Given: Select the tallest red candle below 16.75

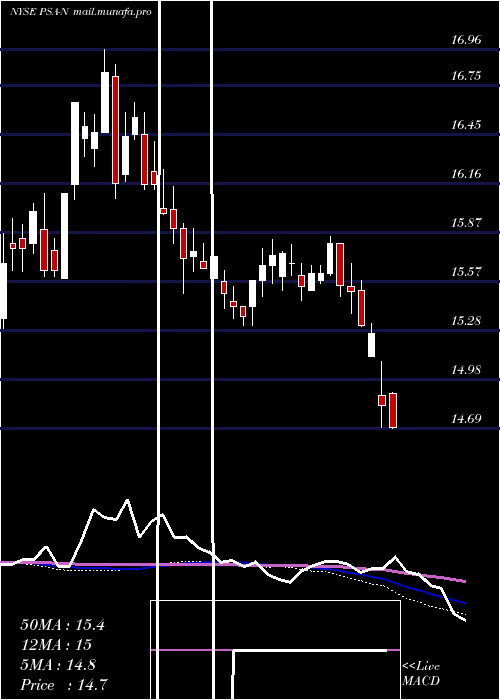Looking at the screenshot, I should [x=116, y=130].
